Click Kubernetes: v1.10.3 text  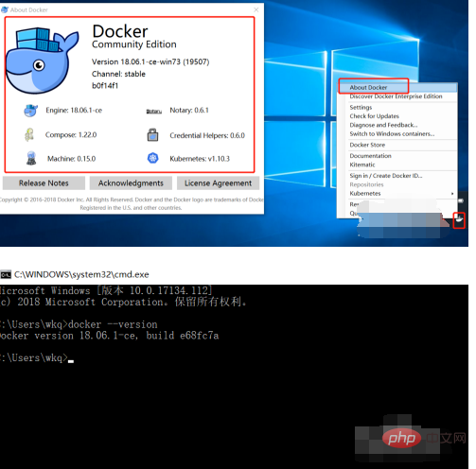tap(200, 159)
